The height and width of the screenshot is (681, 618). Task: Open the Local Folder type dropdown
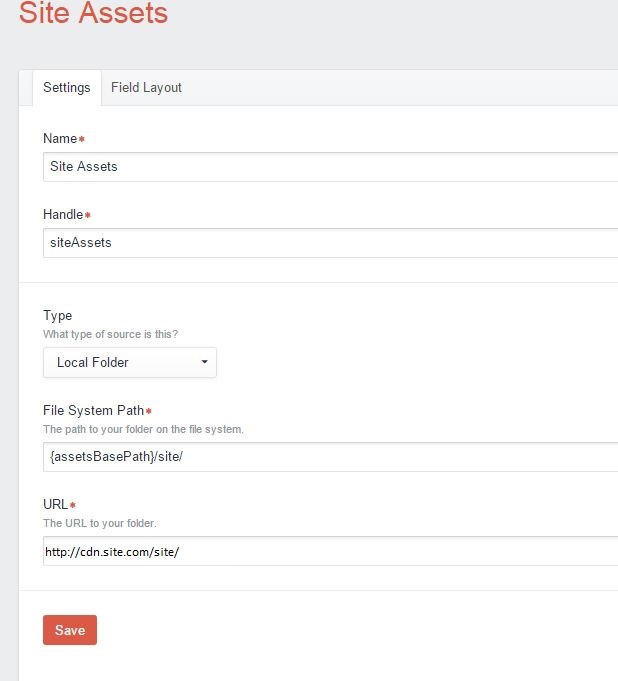click(129, 362)
